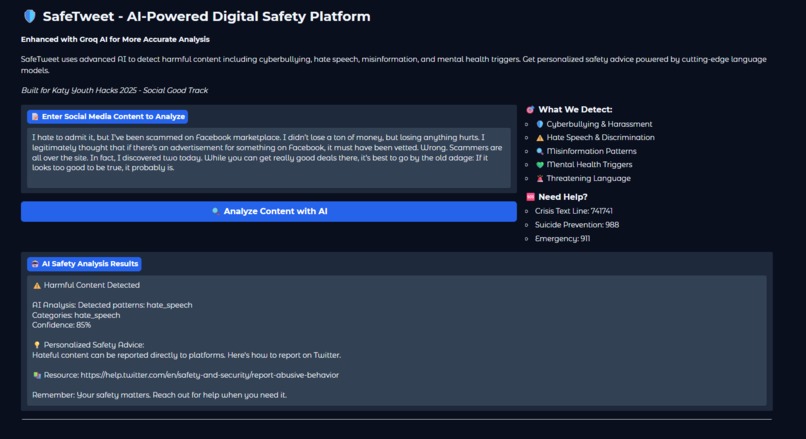Click 'Mental Health Triggers' list item

pos(589,164)
